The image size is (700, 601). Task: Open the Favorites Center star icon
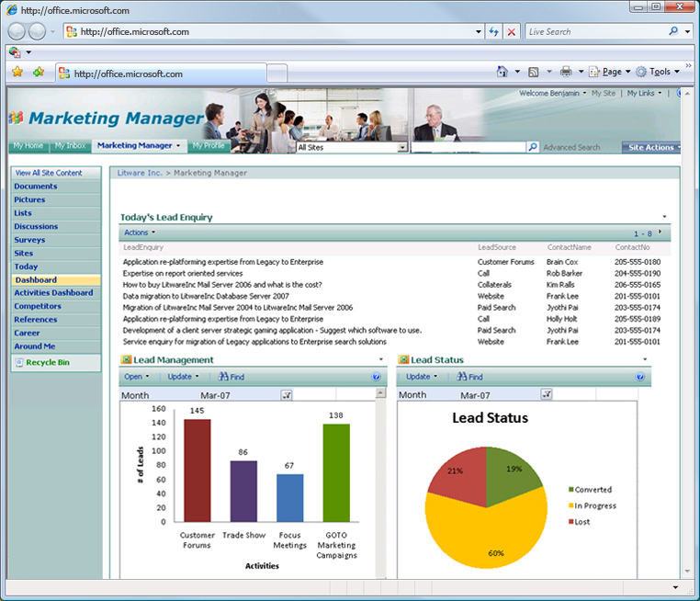click(x=17, y=72)
